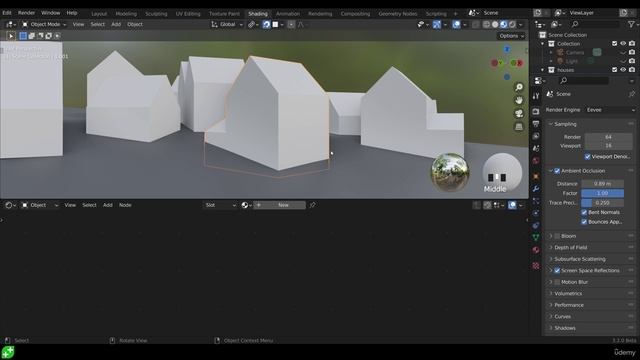This screenshot has height=360, width=640.
Task: Switch to the UV Editing workspace tab
Action: pos(188,13)
